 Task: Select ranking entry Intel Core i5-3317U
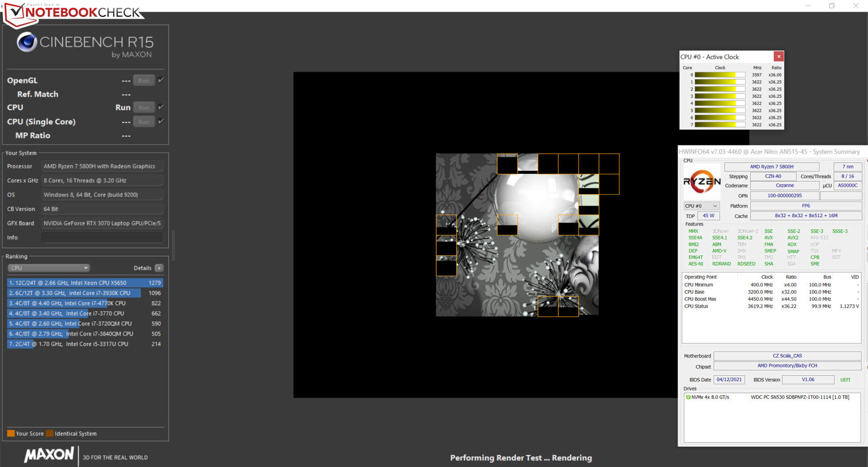[85, 344]
